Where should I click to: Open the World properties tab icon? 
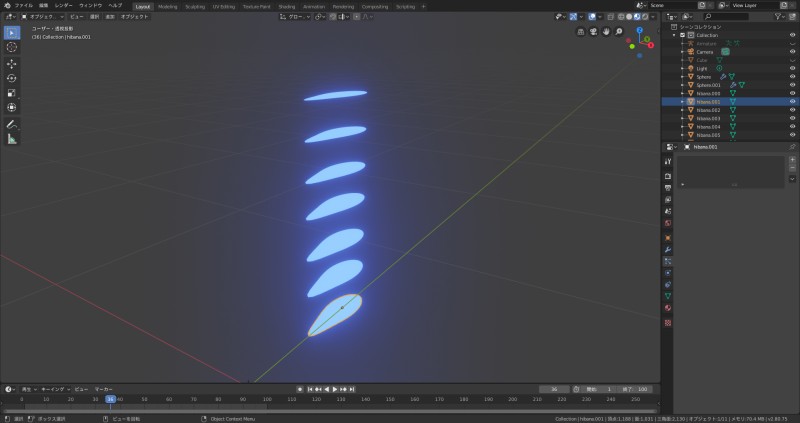668,223
